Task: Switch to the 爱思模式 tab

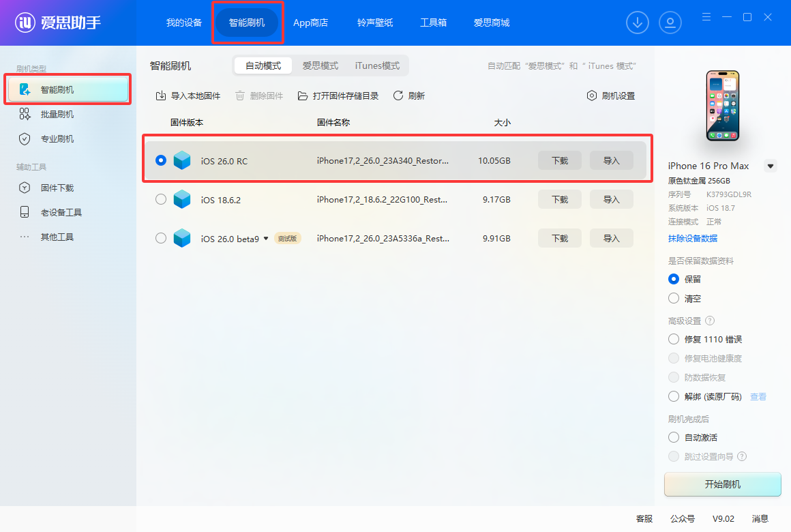Action: (320, 65)
